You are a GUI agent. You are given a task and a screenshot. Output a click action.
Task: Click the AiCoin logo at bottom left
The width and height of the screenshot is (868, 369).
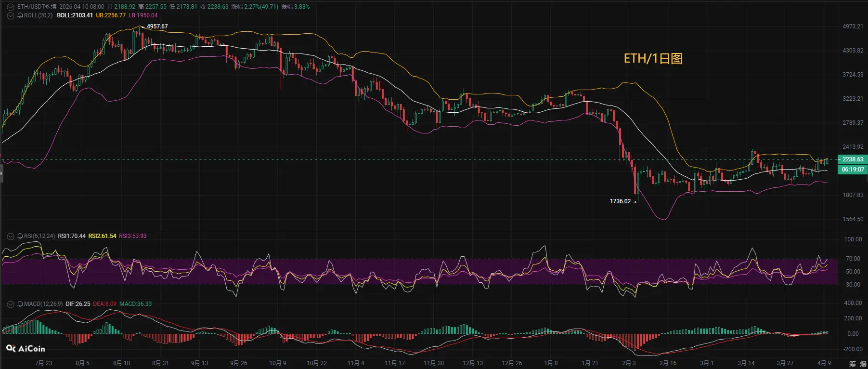pos(26,348)
